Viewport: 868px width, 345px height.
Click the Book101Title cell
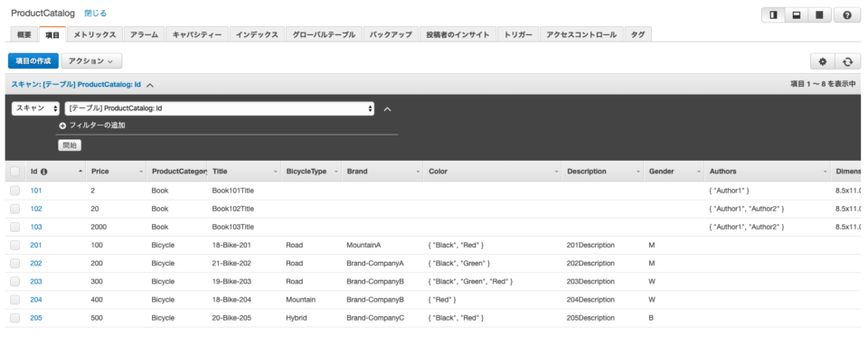pyautogui.click(x=233, y=191)
